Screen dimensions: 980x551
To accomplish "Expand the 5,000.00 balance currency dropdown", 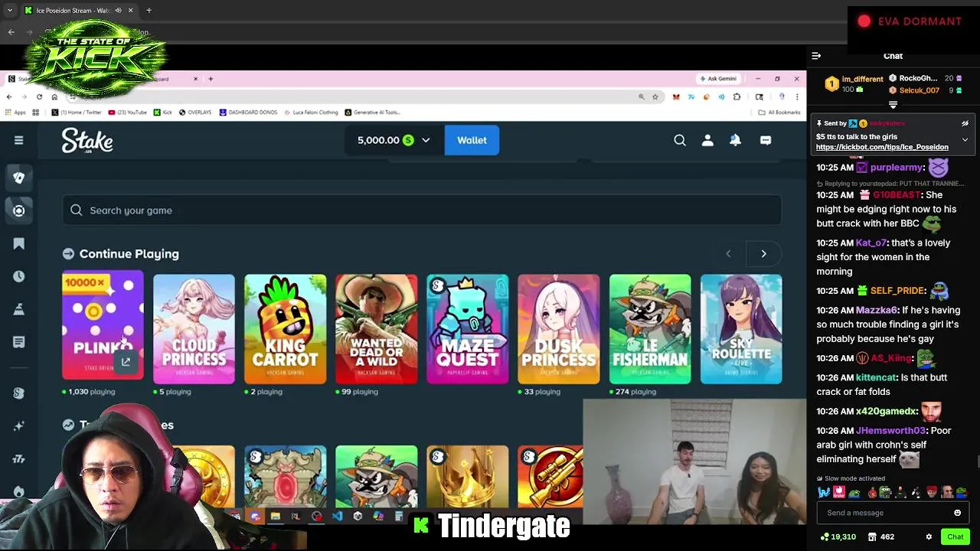I will pos(426,140).
